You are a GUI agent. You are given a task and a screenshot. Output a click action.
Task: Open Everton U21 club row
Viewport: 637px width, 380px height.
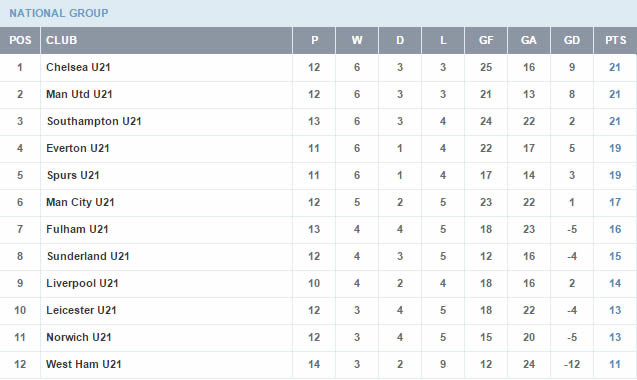pyautogui.click(x=78, y=148)
